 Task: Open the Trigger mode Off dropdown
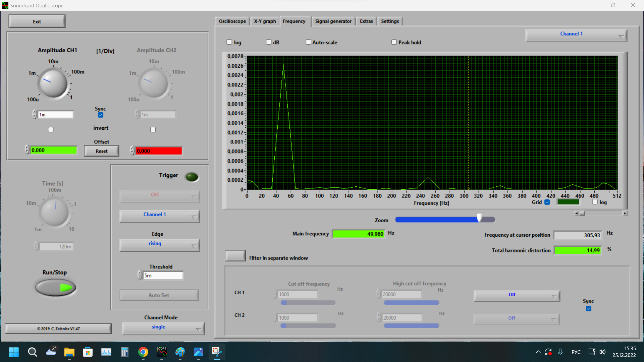(x=160, y=196)
